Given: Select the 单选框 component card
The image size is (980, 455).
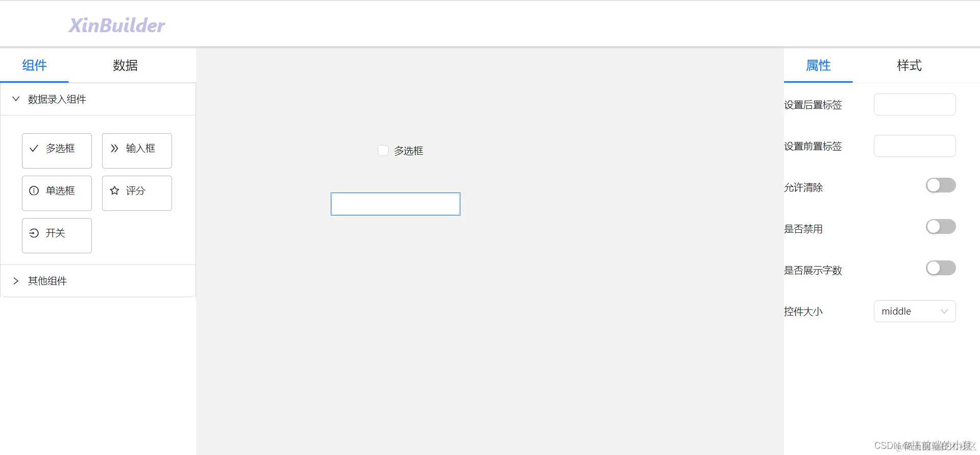Looking at the screenshot, I should coord(57,193).
